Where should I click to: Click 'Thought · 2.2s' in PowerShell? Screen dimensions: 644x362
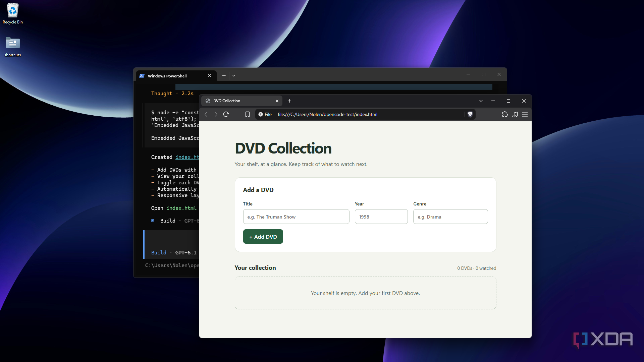click(172, 93)
